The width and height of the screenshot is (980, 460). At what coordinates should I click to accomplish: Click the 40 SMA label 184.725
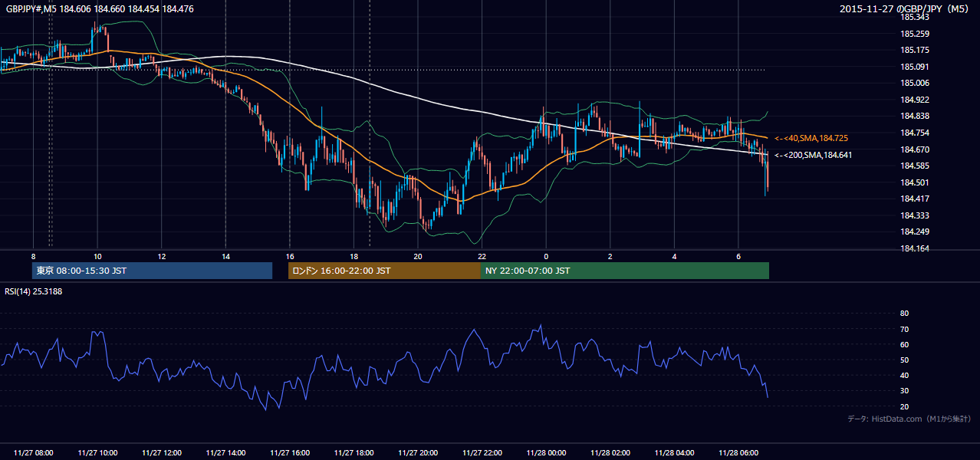point(811,138)
